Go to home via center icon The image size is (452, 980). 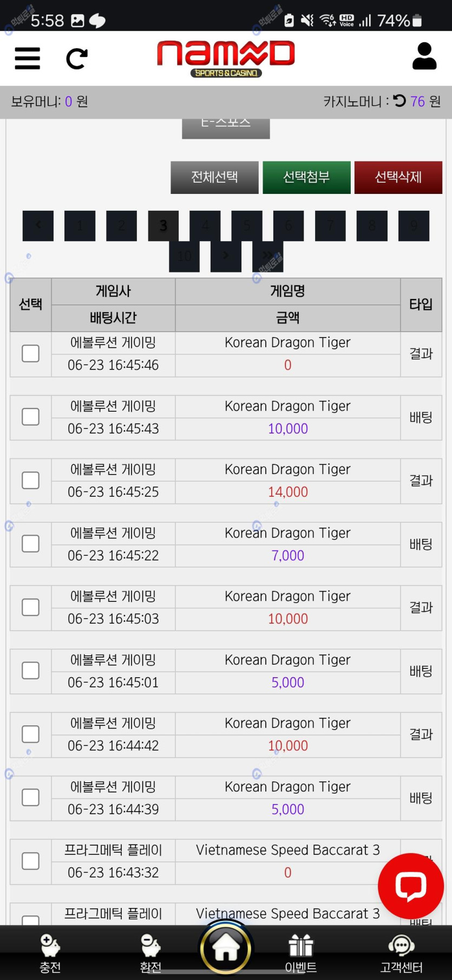226,948
